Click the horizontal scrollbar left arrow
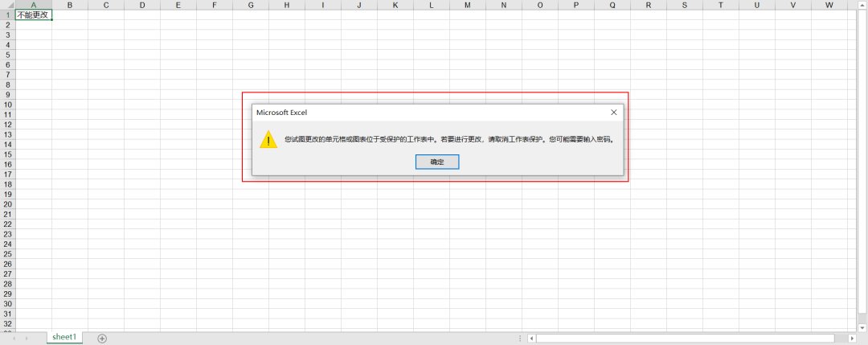This screenshot has width=868, height=345. tap(531, 339)
